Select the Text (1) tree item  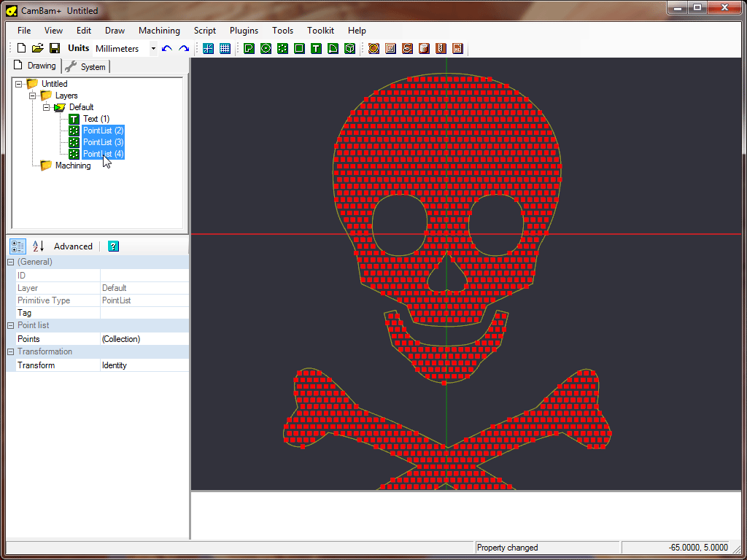[x=96, y=119]
